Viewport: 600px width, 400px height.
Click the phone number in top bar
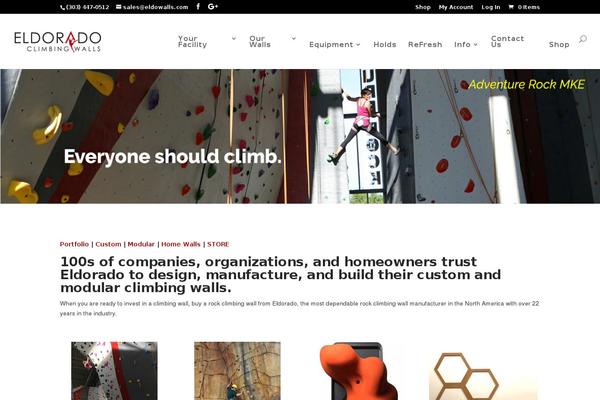point(85,7)
